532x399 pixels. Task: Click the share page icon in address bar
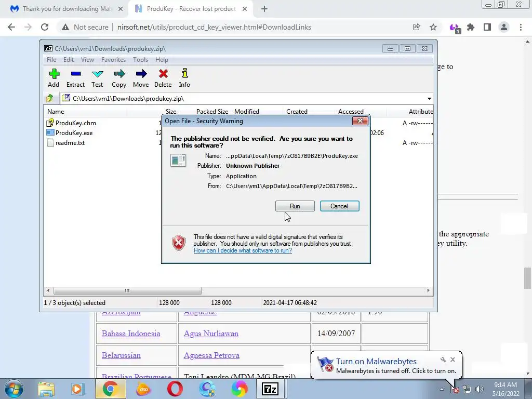point(416,27)
